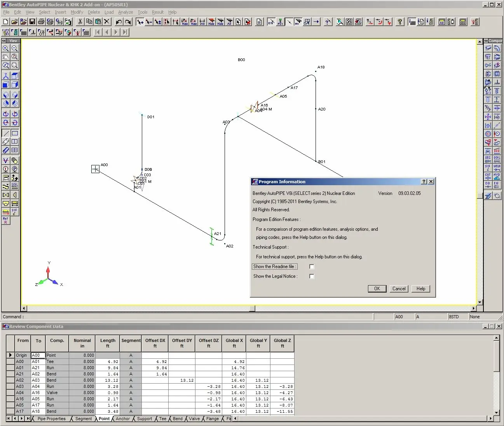Click the Help question mark toolbar icon
504x426 pixels.
(x=400, y=22)
